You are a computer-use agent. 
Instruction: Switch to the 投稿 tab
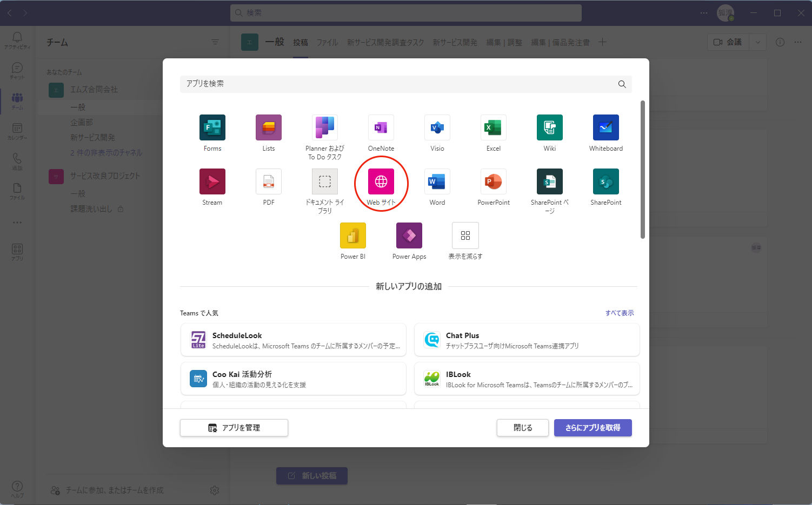coord(301,42)
